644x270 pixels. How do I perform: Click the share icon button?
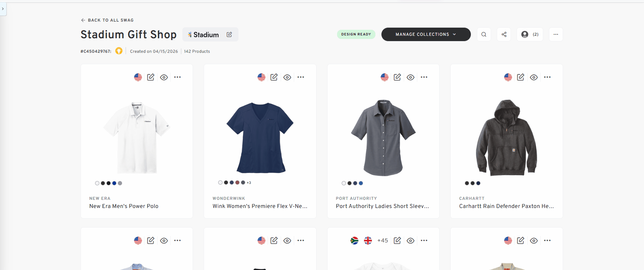click(x=504, y=34)
